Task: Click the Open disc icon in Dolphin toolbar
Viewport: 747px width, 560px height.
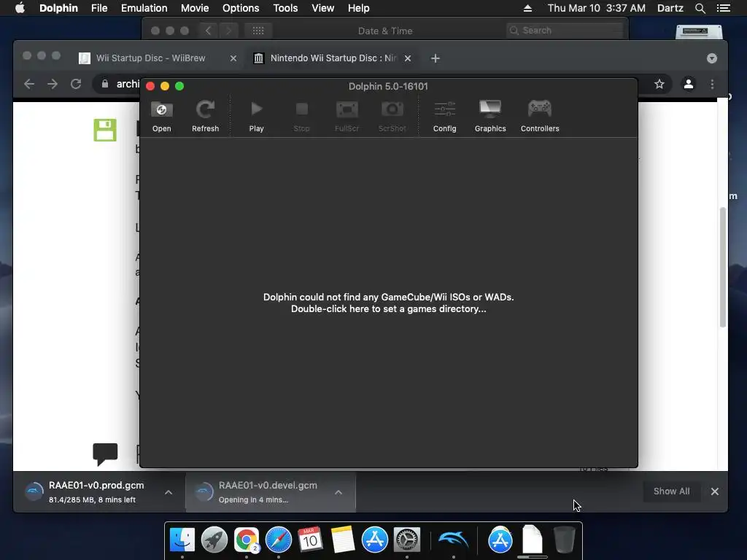Action: click(161, 110)
